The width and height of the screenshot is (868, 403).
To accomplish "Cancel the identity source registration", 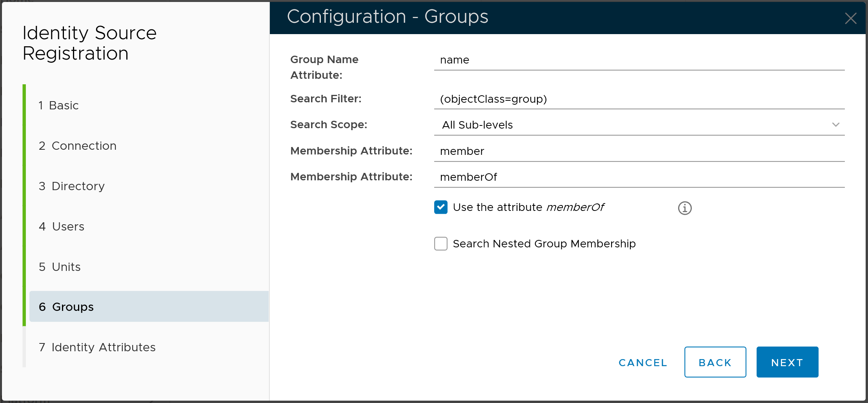I will 643,363.
